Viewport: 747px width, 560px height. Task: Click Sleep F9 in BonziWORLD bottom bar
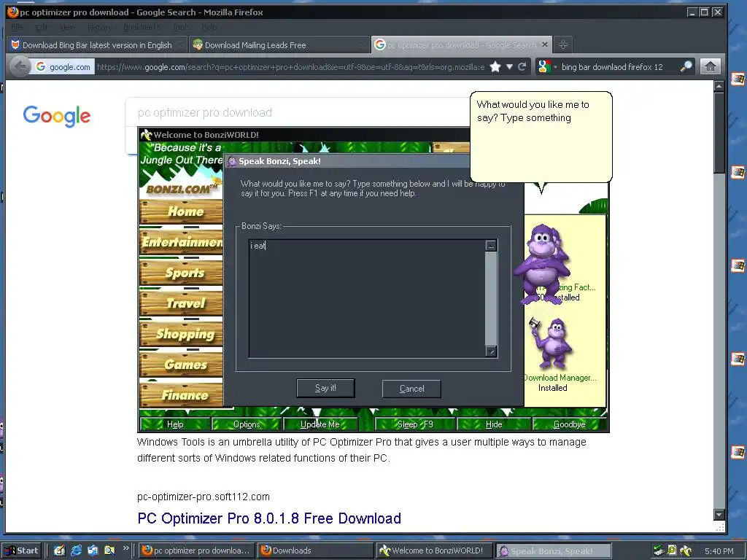[415, 424]
